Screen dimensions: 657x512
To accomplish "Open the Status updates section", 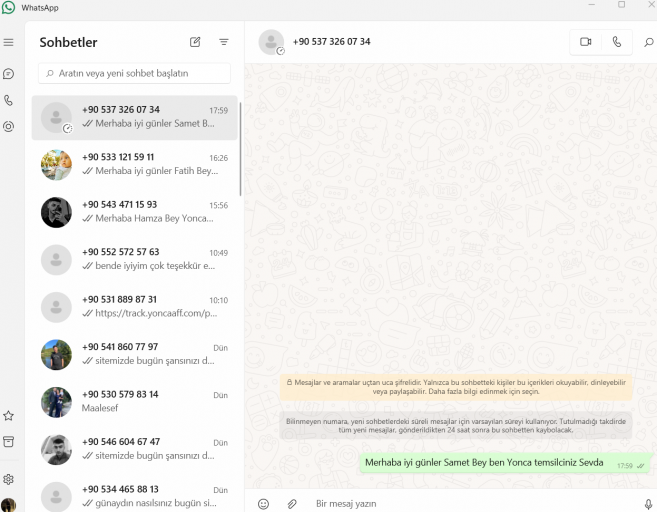I will pos(8,127).
